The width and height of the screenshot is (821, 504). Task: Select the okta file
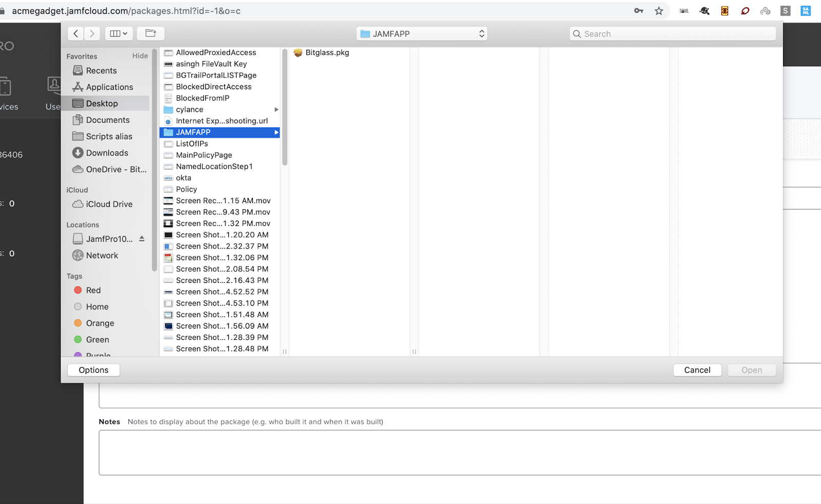pos(183,178)
